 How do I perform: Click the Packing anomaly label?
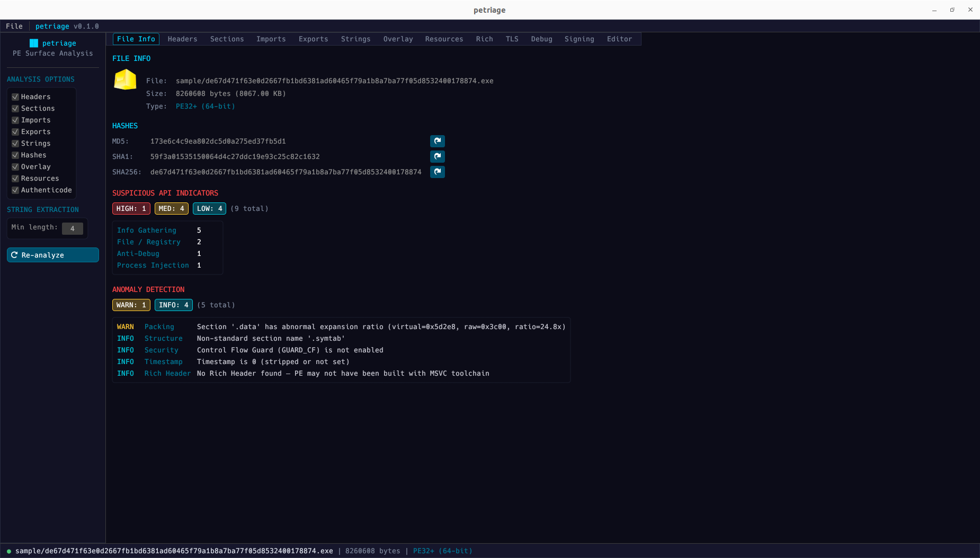[x=159, y=326]
